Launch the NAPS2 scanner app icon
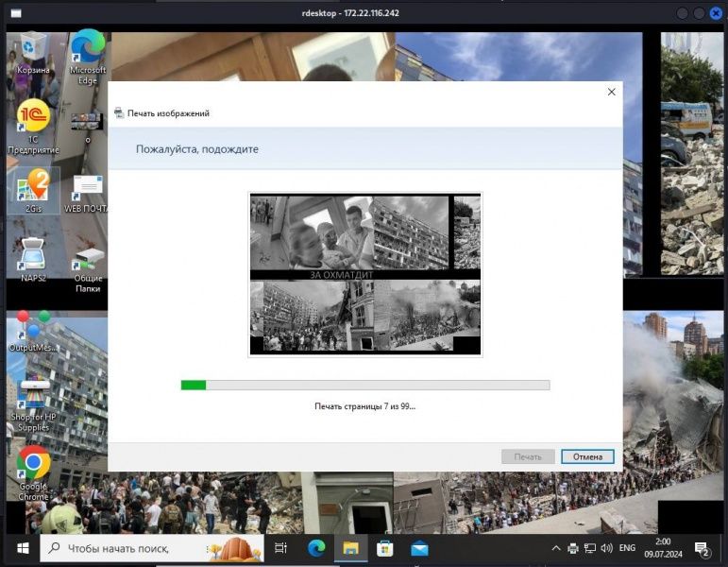This screenshot has width=728, height=567. [34, 255]
